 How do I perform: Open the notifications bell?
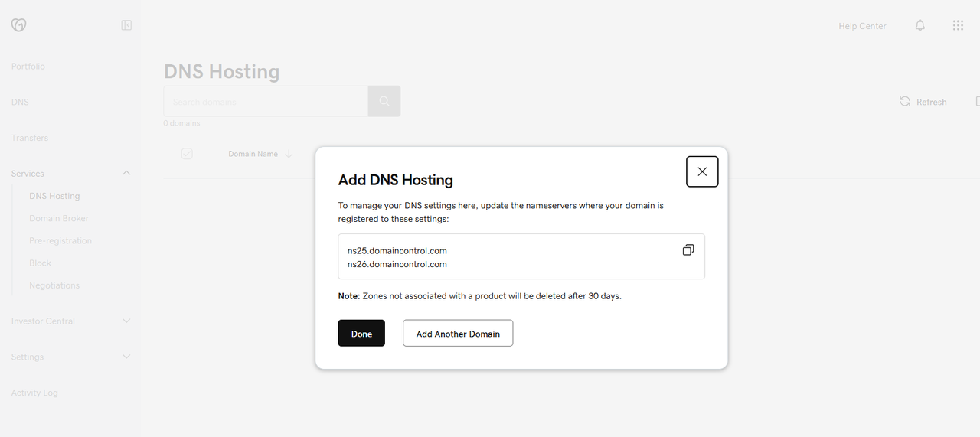click(x=920, y=25)
